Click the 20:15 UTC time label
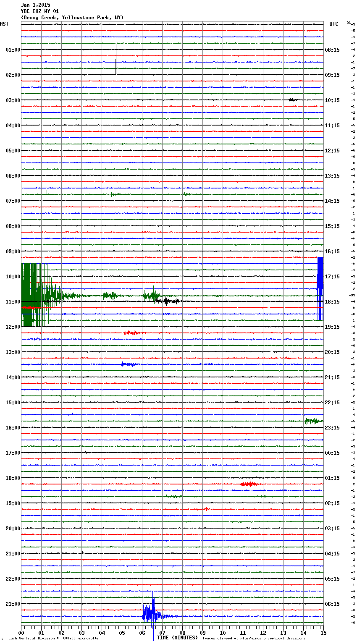This screenshot has width=357, height=644. coord(332,352)
